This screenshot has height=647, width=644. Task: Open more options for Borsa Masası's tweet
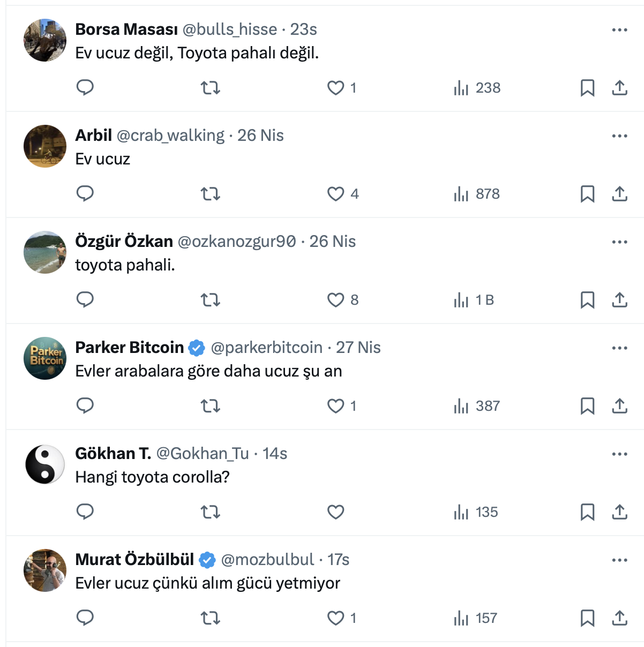point(619,30)
